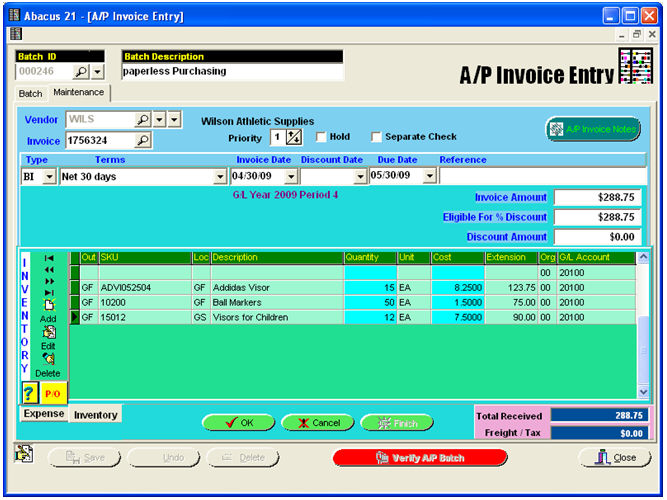This screenshot has width=667, height=500.
Task: Go to first inventory record
Action: [49, 258]
